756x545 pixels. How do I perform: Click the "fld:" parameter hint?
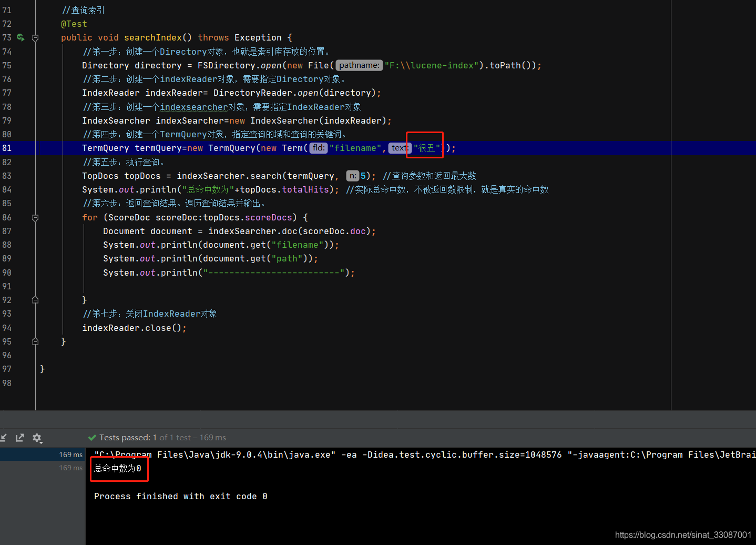[319, 148]
